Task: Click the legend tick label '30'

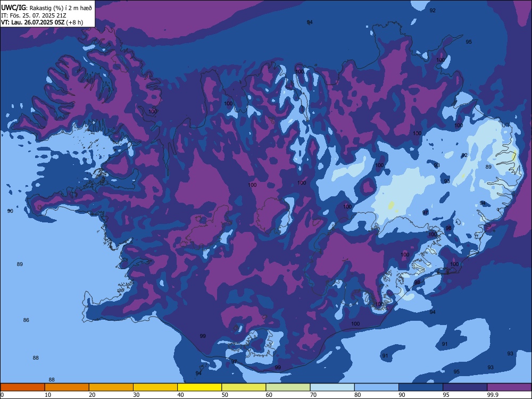Action: [x=136, y=395]
